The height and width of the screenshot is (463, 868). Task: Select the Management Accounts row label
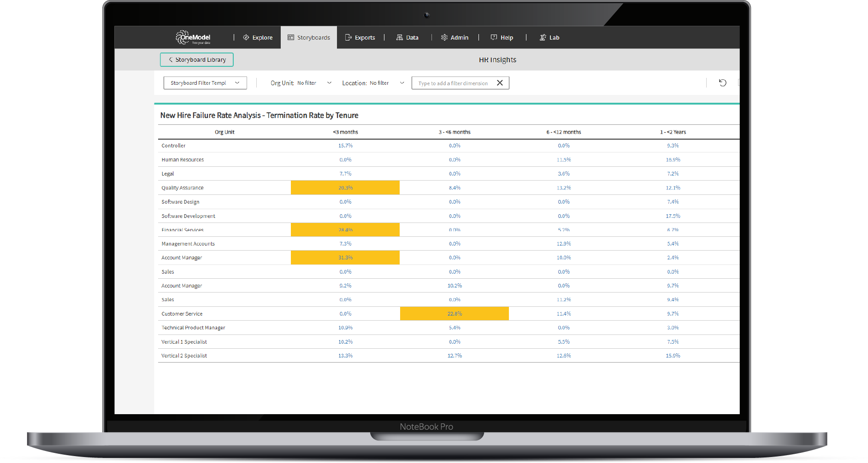click(x=188, y=244)
